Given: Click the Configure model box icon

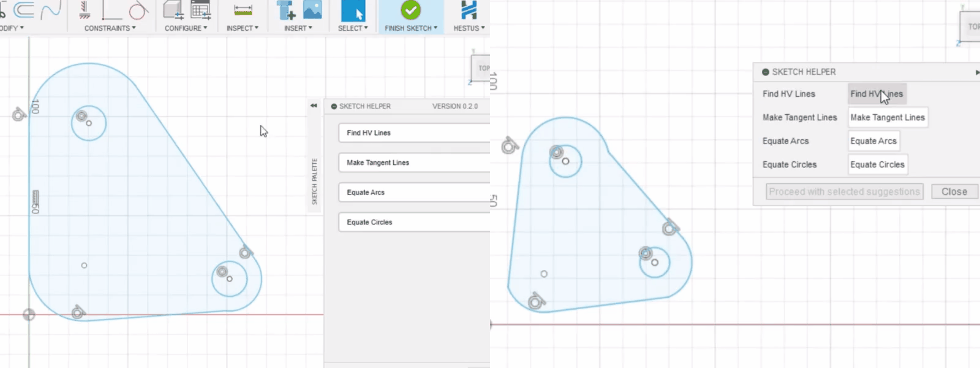Looking at the screenshot, I should pyautogui.click(x=173, y=10).
